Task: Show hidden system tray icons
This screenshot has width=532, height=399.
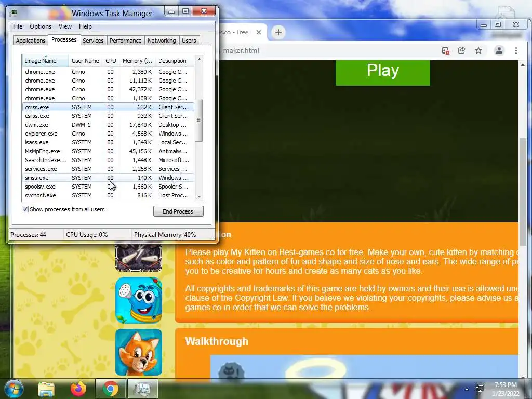Action: pyautogui.click(x=467, y=389)
